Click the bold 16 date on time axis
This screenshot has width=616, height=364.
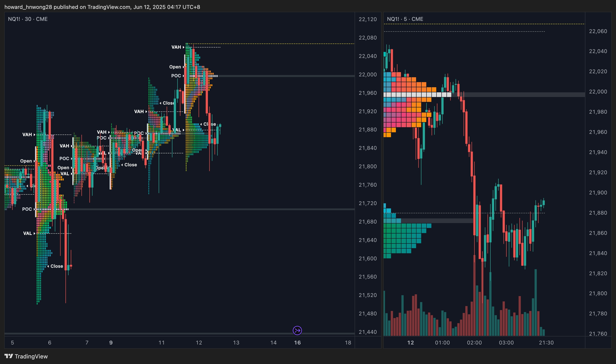pos(297,342)
